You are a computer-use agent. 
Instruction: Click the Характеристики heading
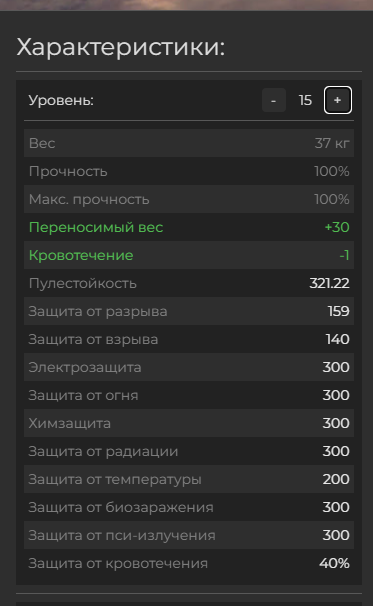121,48
